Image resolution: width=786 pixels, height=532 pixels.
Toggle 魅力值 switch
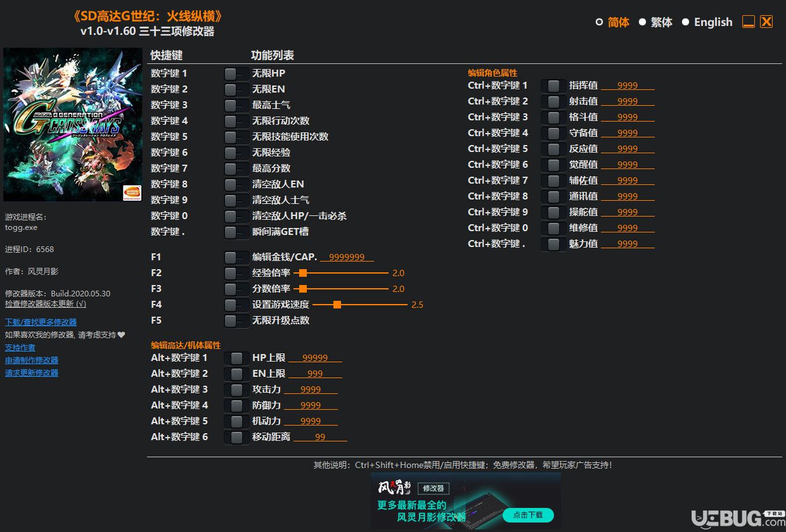[553, 244]
